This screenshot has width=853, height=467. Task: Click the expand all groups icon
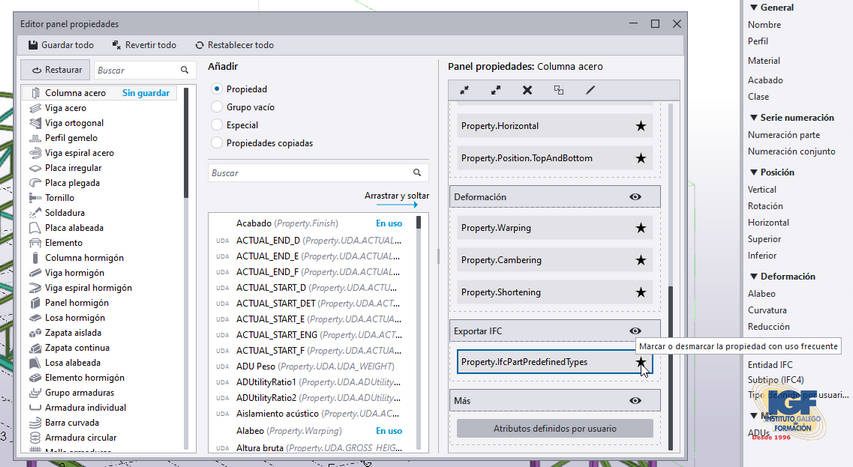(x=496, y=90)
